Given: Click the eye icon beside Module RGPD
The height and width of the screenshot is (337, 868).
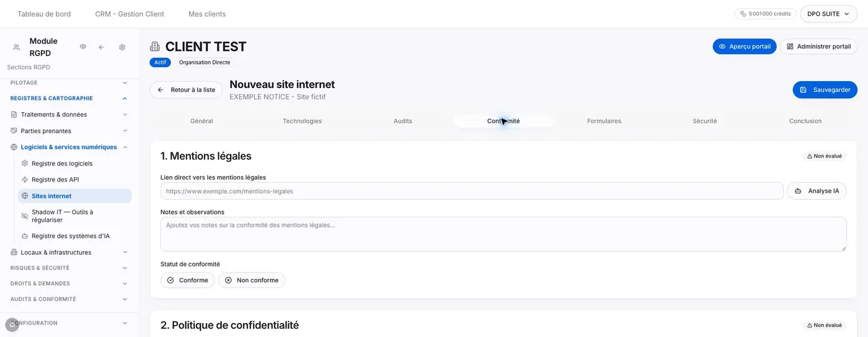Looking at the screenshot, I should point(83,47).
